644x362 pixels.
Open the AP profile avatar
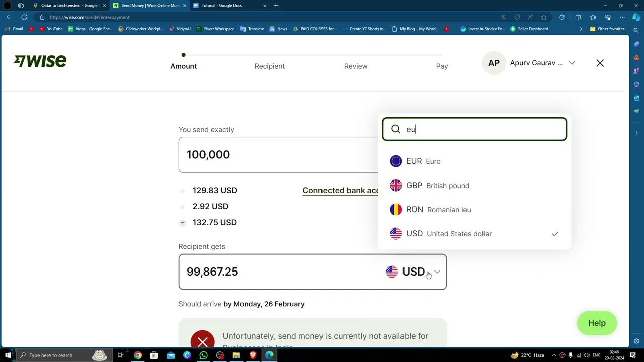(x=494, y=63)
